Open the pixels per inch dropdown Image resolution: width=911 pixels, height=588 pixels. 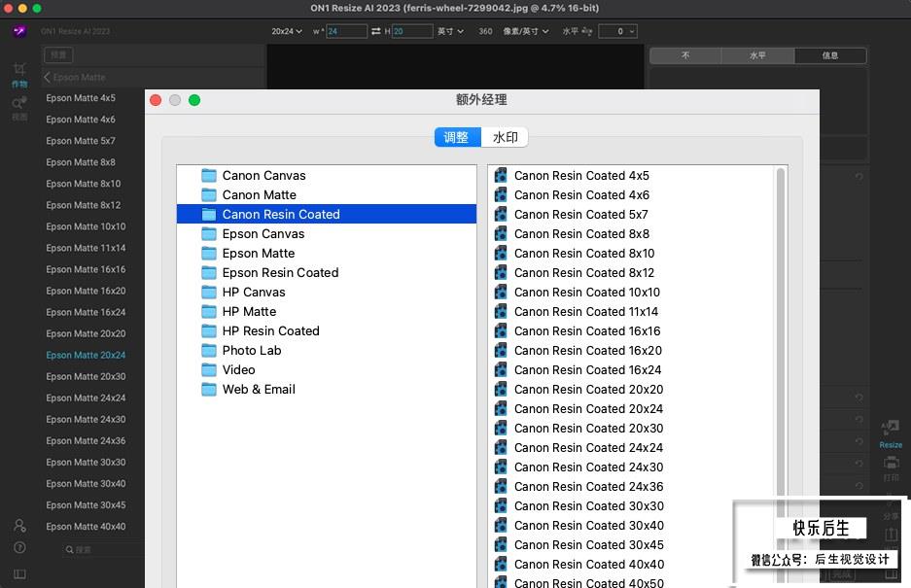(525, 31)
